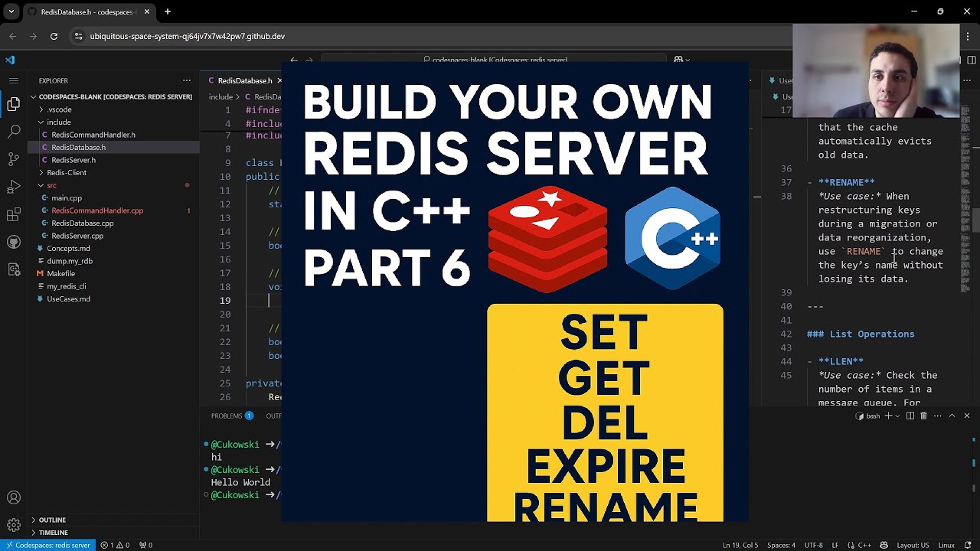This screenshot has height=551, width=980.
Task: Change indentation via Spaces: 4
Action: click(x=781, y=545)
